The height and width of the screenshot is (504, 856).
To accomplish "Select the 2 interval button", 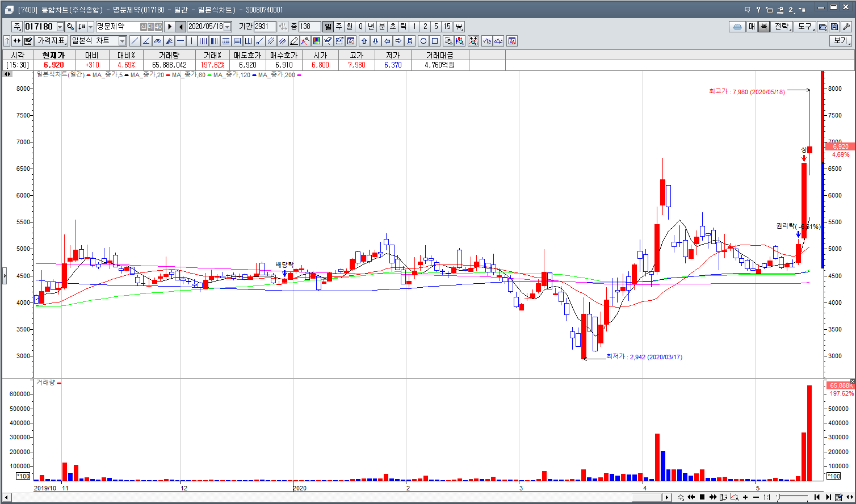I will click(x=425, y=27).
